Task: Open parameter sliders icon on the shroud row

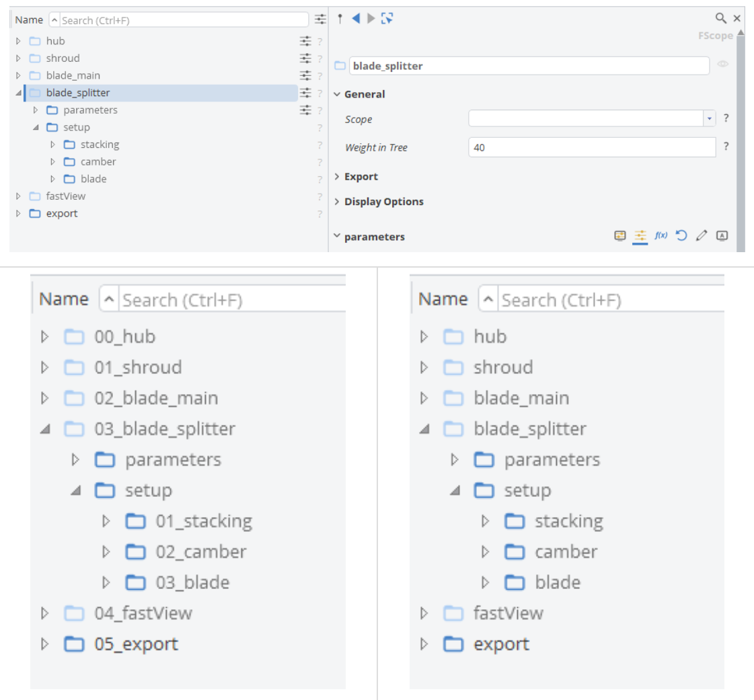Action: pyautogui.click(x=305, y=58)
